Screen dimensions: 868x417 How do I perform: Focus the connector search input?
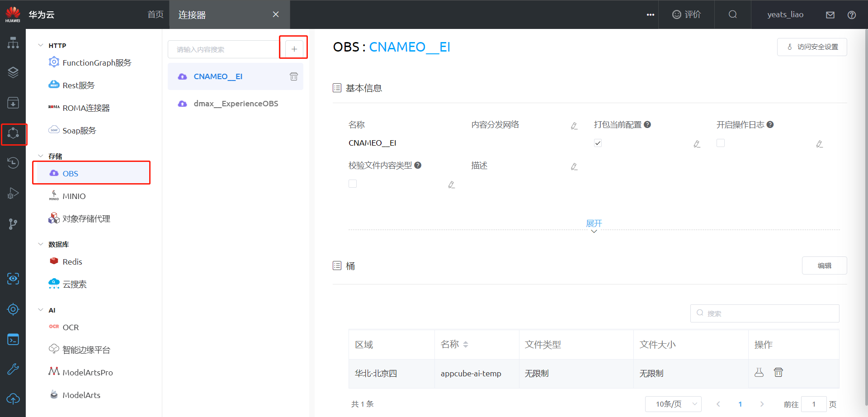pos(223,49)
